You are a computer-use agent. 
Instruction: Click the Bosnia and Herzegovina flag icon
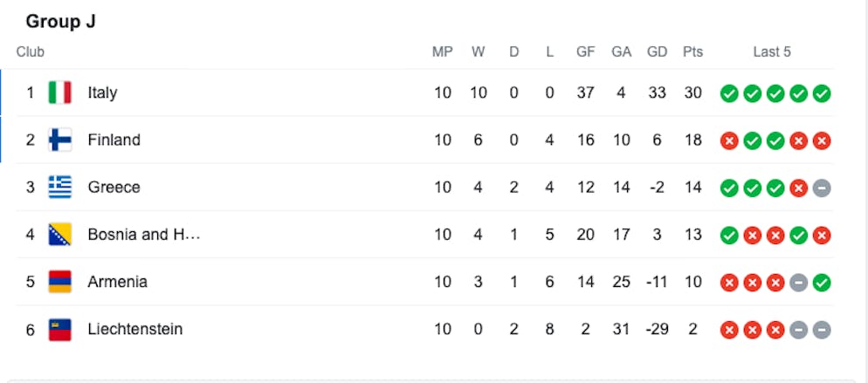[x=59, y=235]
